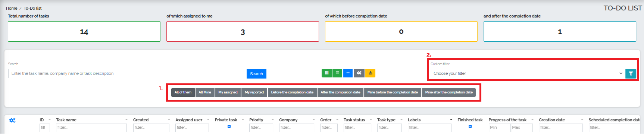The height and width of the screenshot is (134, 644).
Task: Focus the Assigned user filter field
Action: point(192,128)
